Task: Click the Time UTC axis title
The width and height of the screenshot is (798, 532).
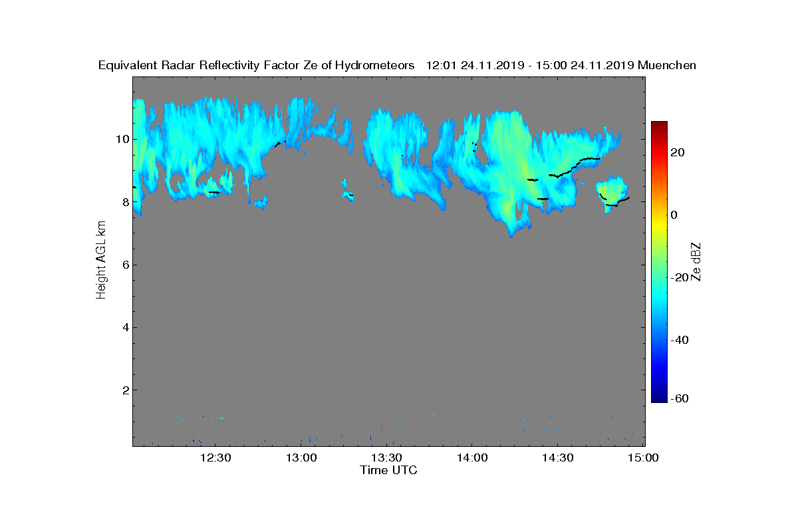Action: pyautogui.click(x=389, y=471)
